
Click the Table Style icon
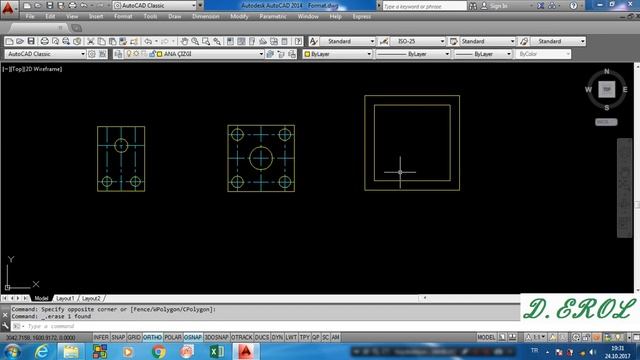pos(453,41)
